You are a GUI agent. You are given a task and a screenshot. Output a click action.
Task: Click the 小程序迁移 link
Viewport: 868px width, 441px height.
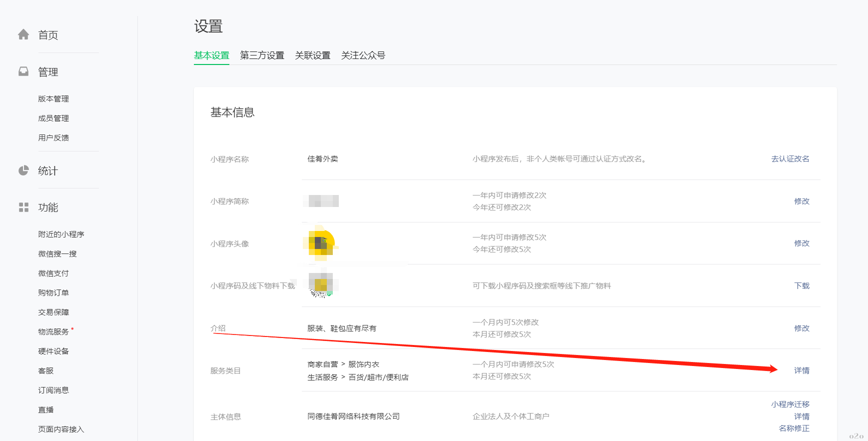coord(790,404)
